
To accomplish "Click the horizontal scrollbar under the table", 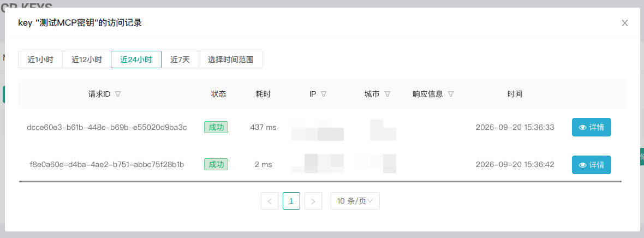I will (x=320, y=181).
